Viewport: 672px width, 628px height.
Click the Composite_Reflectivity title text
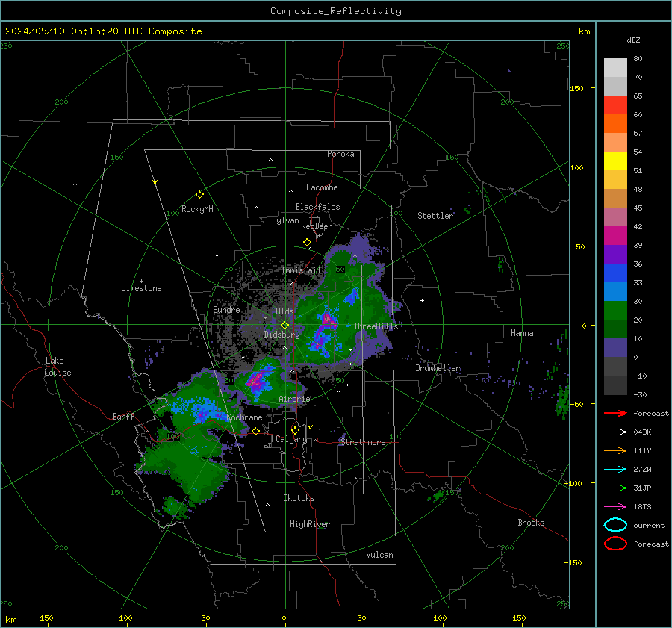click(336, 11)
